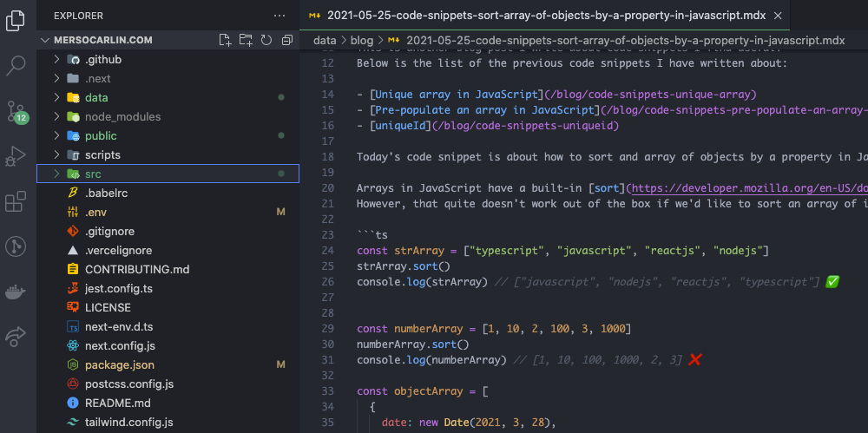Open README.md file

click(168, 403)
